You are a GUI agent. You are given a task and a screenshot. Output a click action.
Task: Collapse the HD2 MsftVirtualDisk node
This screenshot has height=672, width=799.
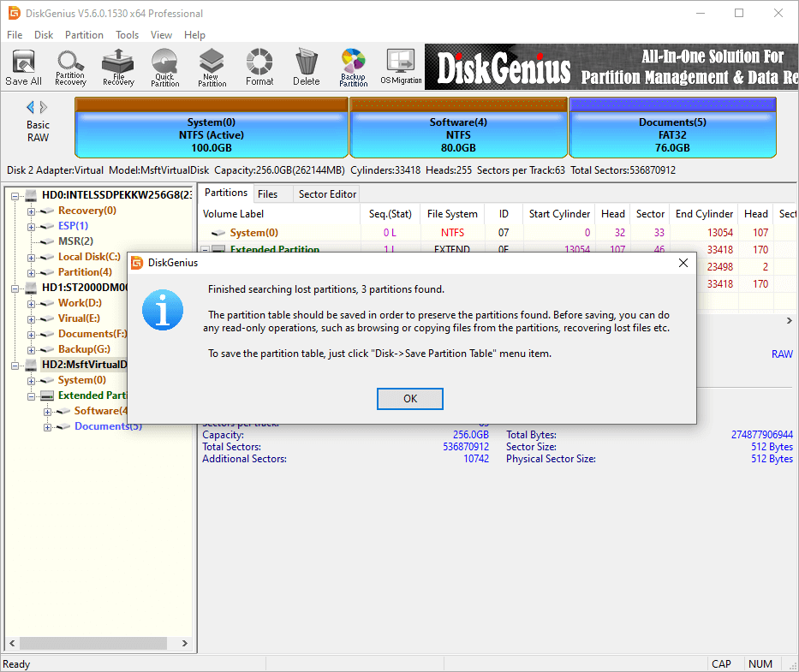[15, 366]
